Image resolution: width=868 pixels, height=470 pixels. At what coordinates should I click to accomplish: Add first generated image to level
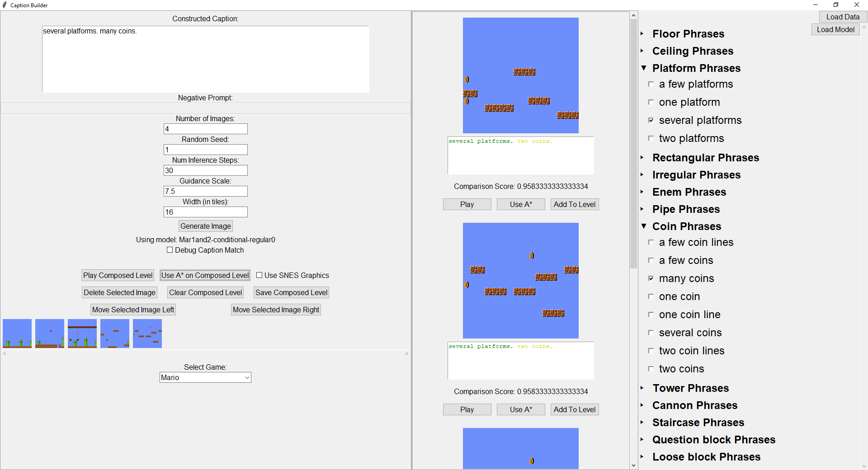[575, 204]
